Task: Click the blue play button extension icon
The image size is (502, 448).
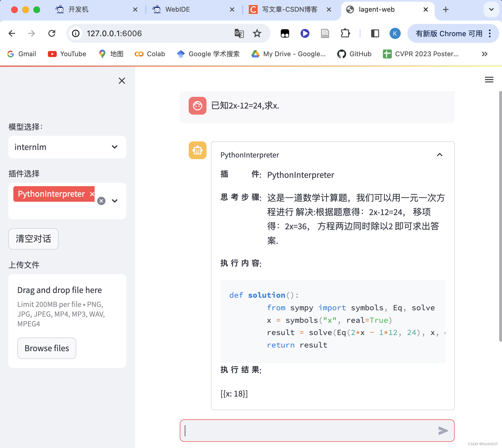Action: pyautogui.click(x=305, y=33)
